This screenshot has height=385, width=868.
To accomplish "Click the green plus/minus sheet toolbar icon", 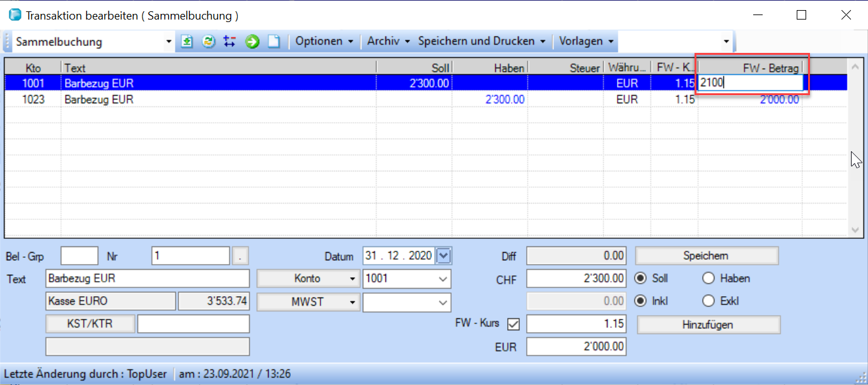I will point(187,42).
